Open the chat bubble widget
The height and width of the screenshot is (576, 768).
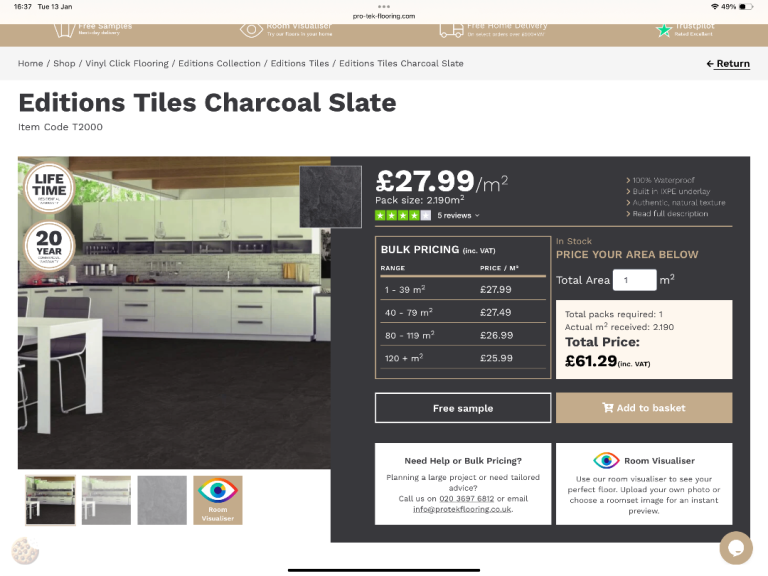coord(736,548)
